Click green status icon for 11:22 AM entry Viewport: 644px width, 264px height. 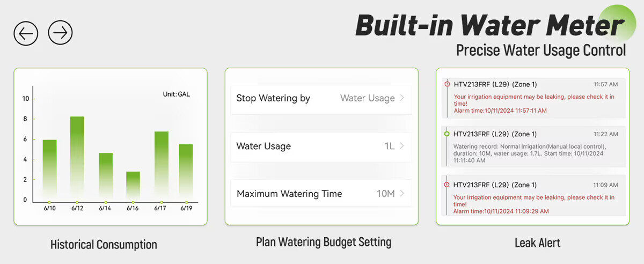(x=447, y=134)
